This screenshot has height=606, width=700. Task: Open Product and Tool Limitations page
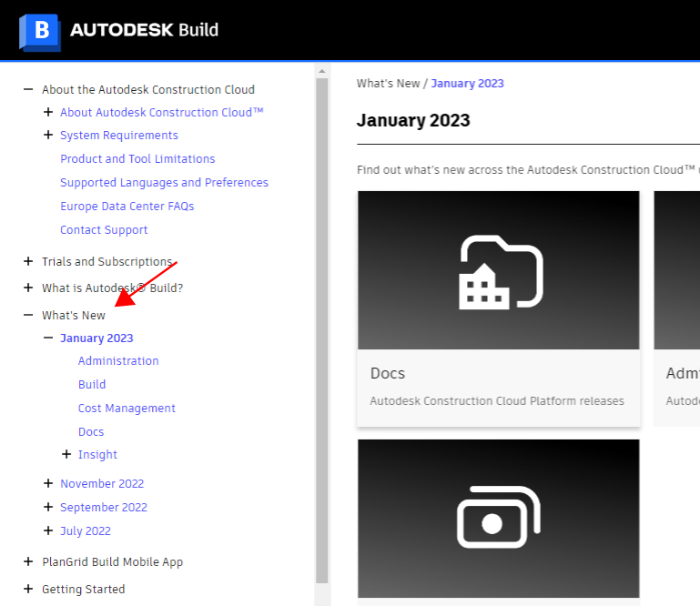point(137,159)
